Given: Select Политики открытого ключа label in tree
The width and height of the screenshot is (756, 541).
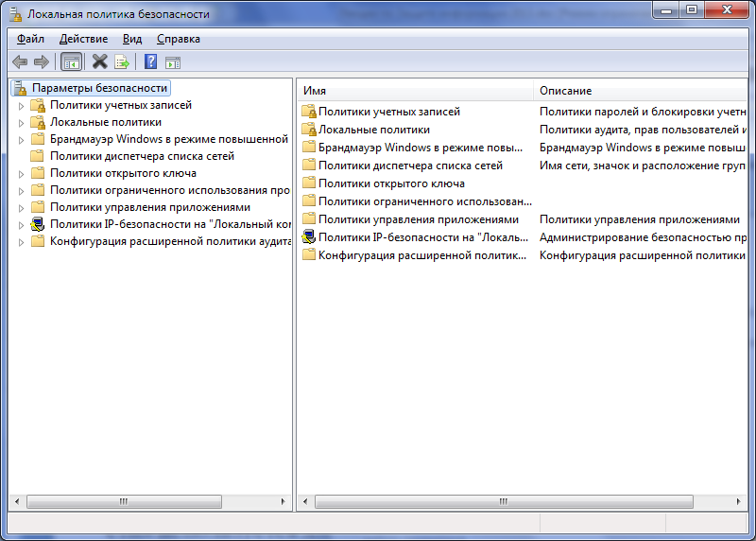Looking at the screenshot, I should click(x=123, y=173).
